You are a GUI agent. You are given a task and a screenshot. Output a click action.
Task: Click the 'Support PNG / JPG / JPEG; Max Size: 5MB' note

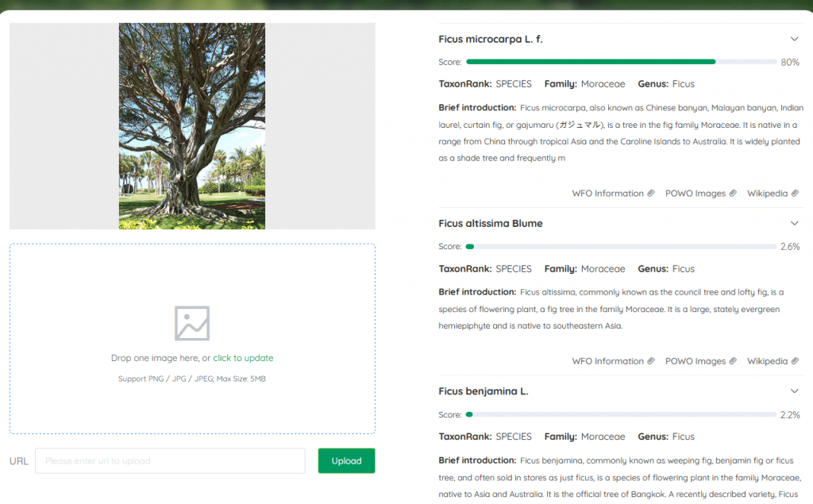click(x=192, y=379)
